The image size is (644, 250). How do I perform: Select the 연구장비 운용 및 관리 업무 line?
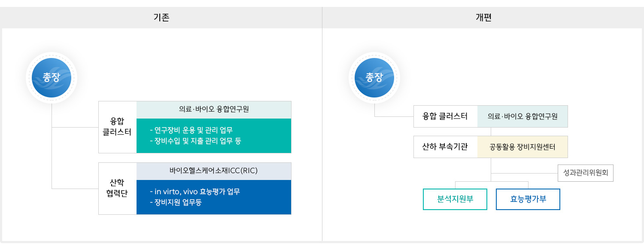(x=191, y=130)
